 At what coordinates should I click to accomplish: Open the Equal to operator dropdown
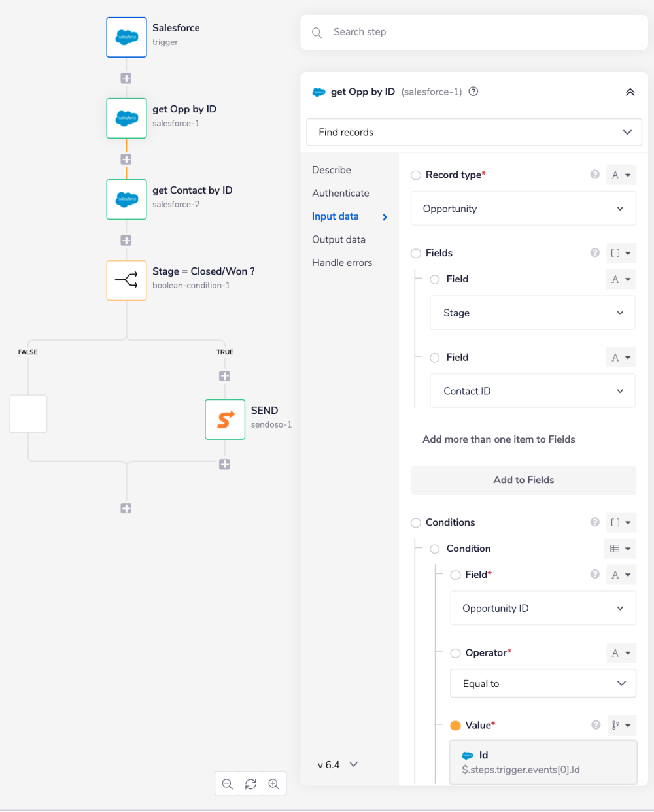(x=543, y=684)
